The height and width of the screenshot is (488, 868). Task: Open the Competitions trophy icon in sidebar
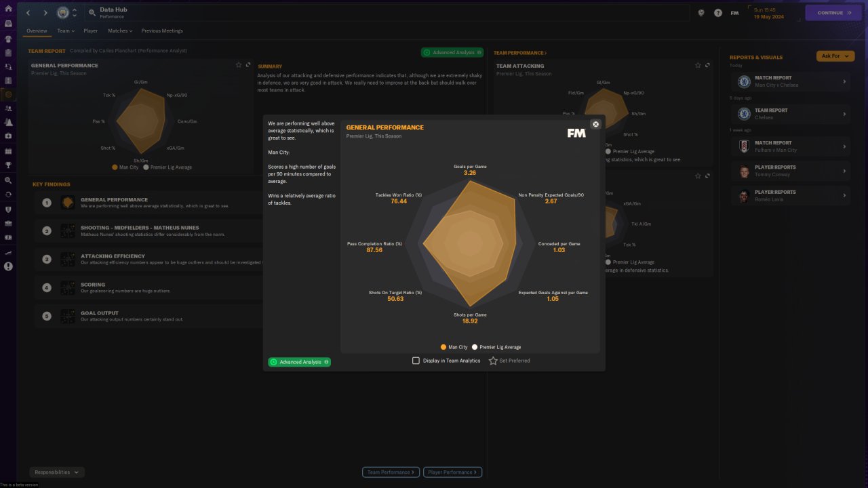[8, 165]
